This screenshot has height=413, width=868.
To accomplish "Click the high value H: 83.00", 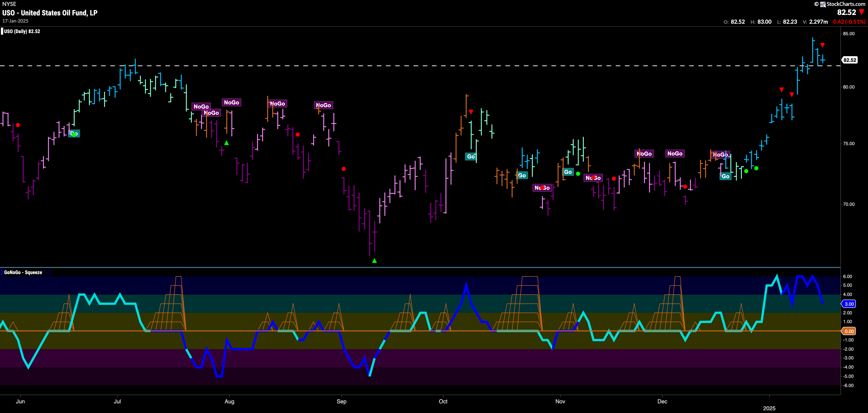I will pos(761,22).
